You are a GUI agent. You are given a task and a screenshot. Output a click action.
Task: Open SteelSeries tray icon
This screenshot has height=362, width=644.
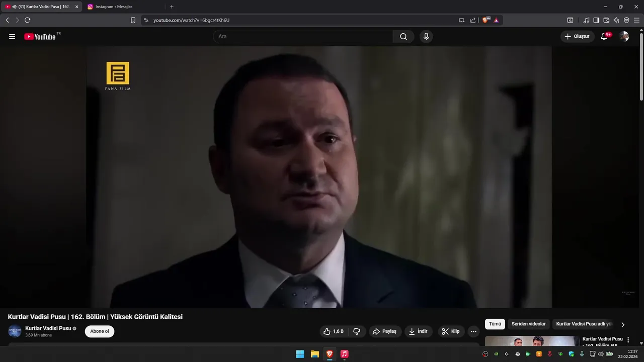(518, 354)
